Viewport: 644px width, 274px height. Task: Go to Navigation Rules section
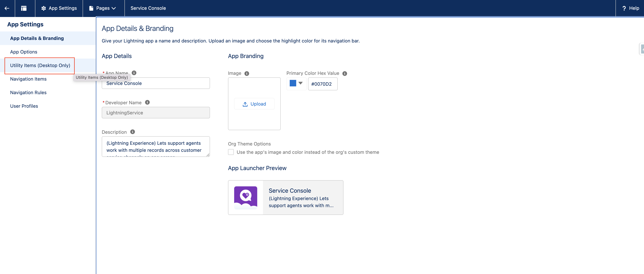(x=28, y=92)
